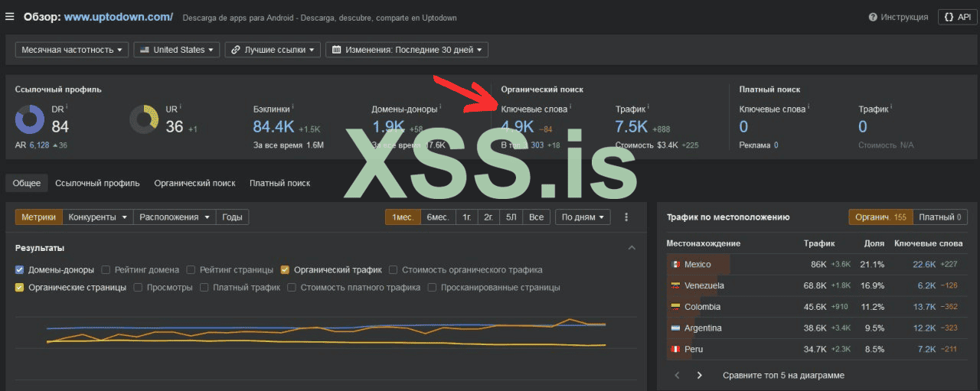Viewport: 980px width, 391px height.
Task: Collapse the Результаты section chevron
Action: tap(632, 248)
